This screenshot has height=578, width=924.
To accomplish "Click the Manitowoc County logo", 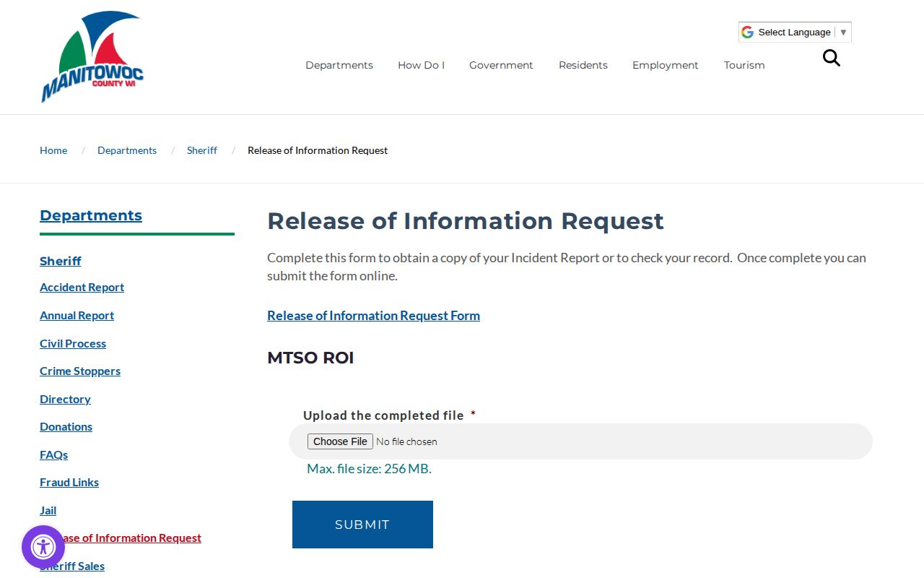I will click(x=92, y=56).
